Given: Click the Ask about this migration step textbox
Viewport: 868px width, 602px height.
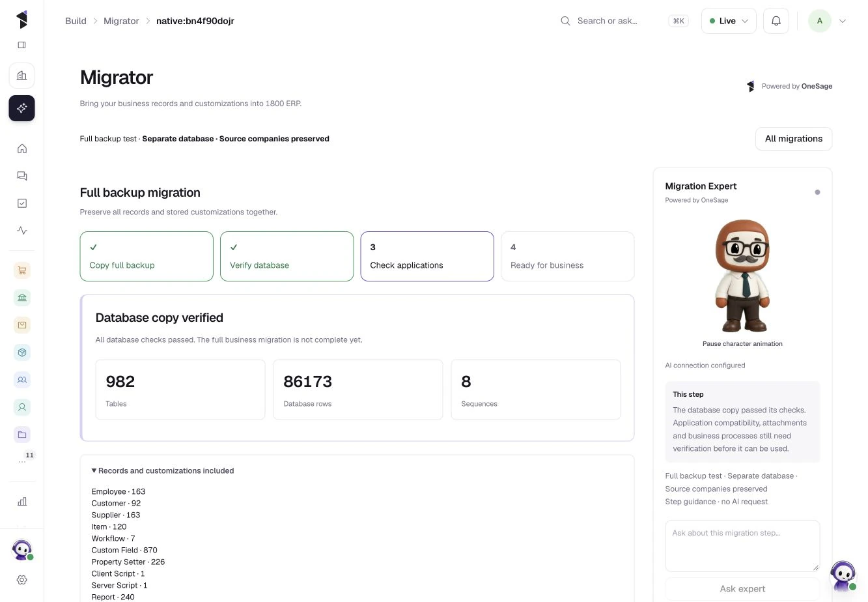Looking at the screenshot, I should point(742,546).
